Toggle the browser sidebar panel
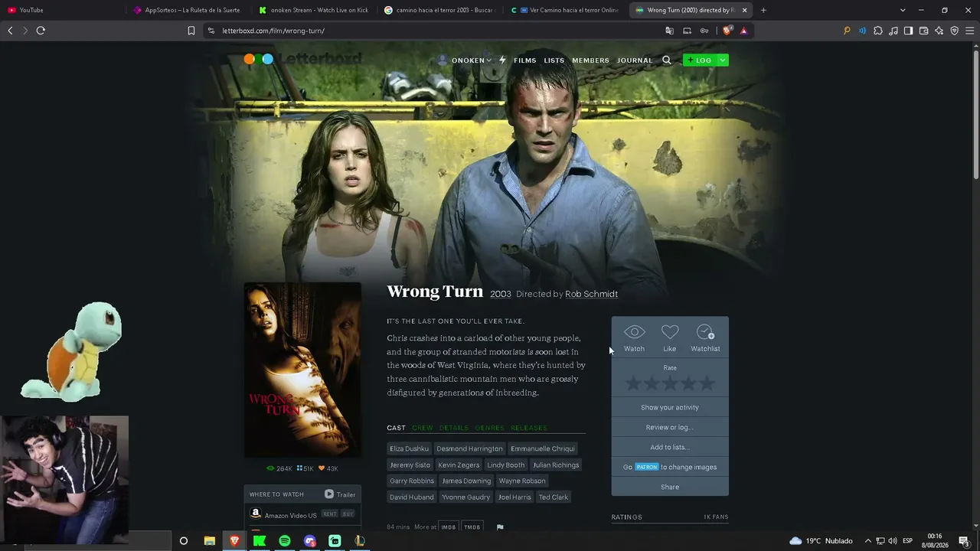 (x=908, y=31)
